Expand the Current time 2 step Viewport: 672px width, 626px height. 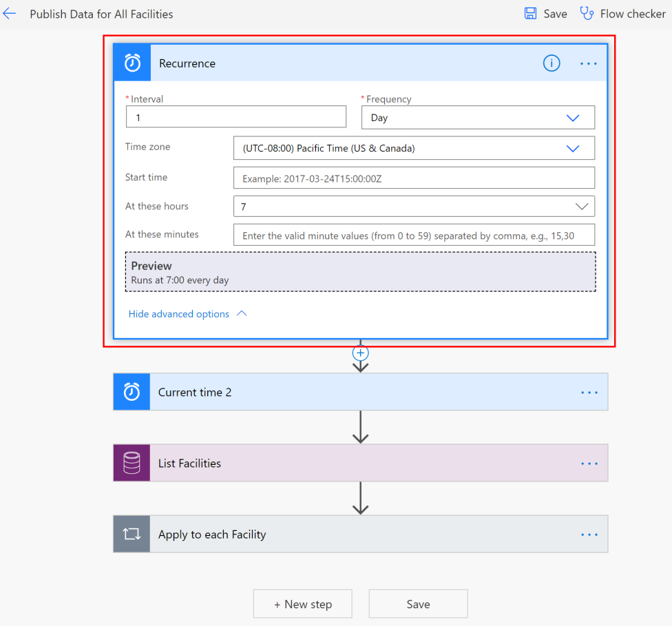[x=360, y=392]
